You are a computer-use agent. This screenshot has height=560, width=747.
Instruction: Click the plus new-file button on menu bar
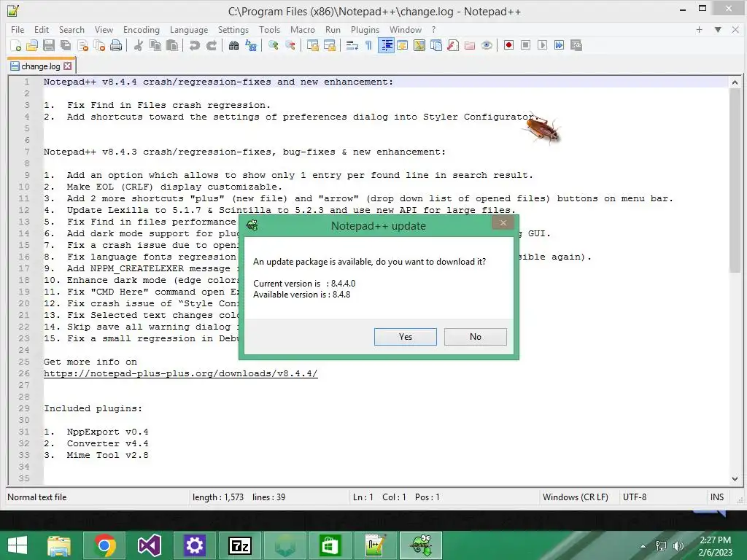tap(700, 29)
